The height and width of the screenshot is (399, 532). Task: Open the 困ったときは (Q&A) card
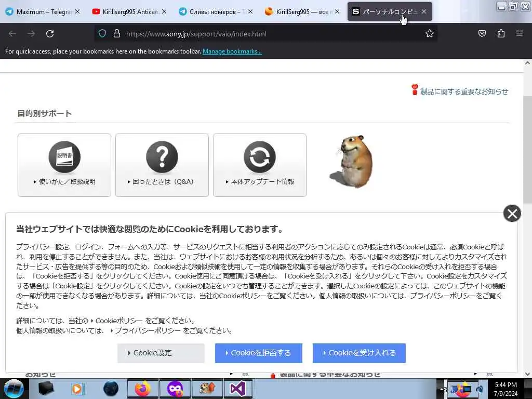(x=162, y=165)
